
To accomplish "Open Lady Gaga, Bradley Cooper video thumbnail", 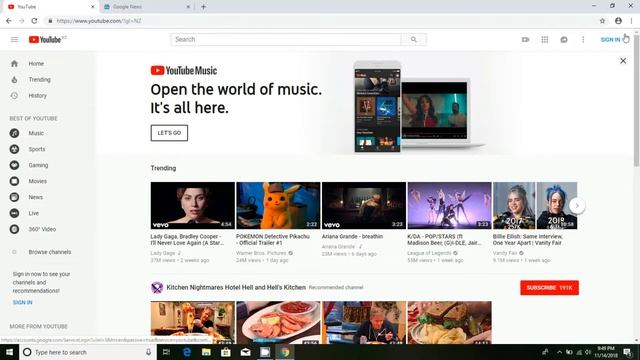I will click(x=193, y=205).
